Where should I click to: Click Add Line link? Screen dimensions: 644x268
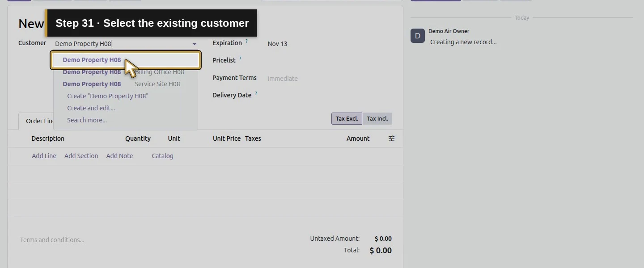(44, 156)
